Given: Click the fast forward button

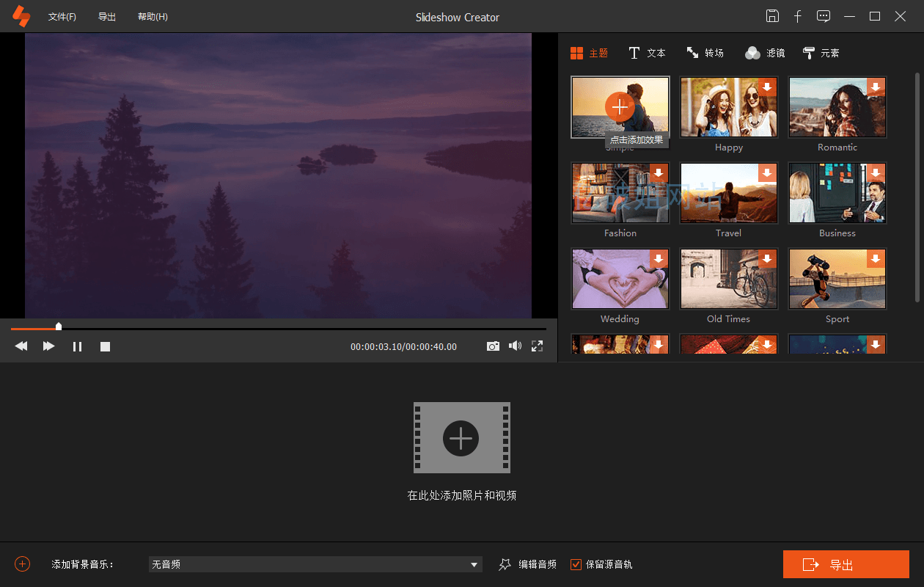Looking at the screenshot, I should pos(48,346).
